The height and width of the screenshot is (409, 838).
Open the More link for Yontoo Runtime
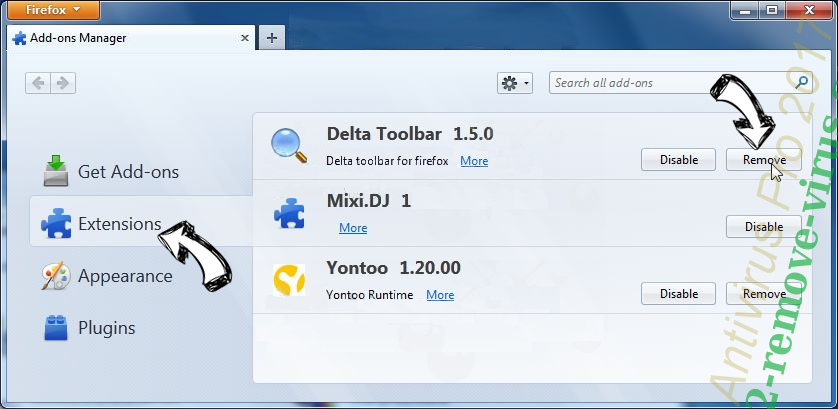click(440, 295)
